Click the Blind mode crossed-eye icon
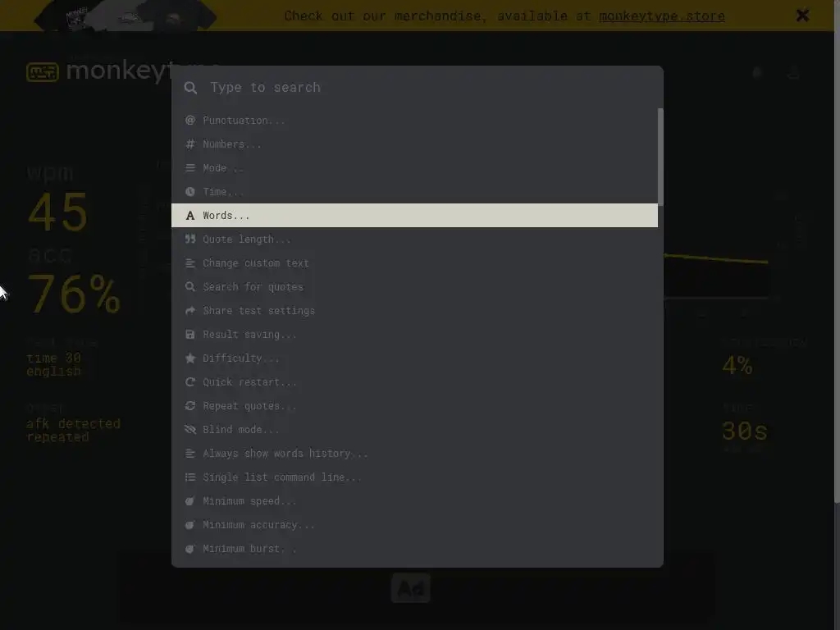The image size is (840, 630). (x=190, y=429)
